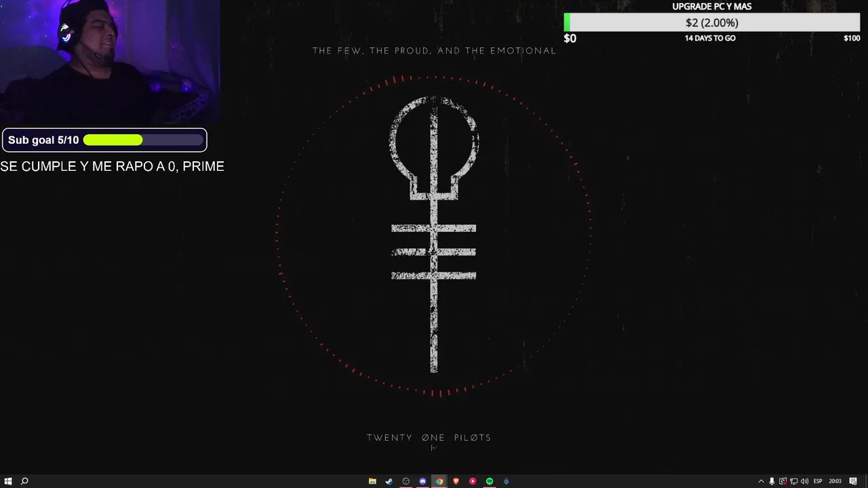Screen dimensions: 868x488
Task: Click "14 DAYS TO GO" label
Action: coord(710,39)
